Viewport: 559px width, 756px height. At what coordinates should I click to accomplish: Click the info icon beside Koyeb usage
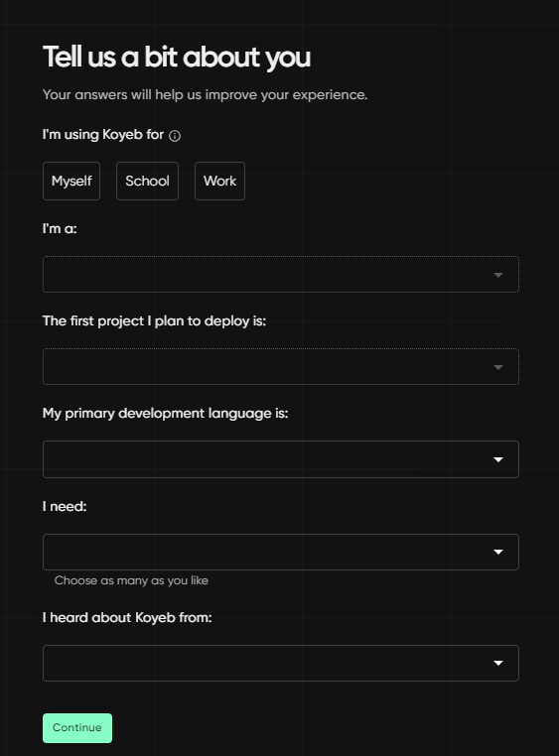click(x=175, y=136)
